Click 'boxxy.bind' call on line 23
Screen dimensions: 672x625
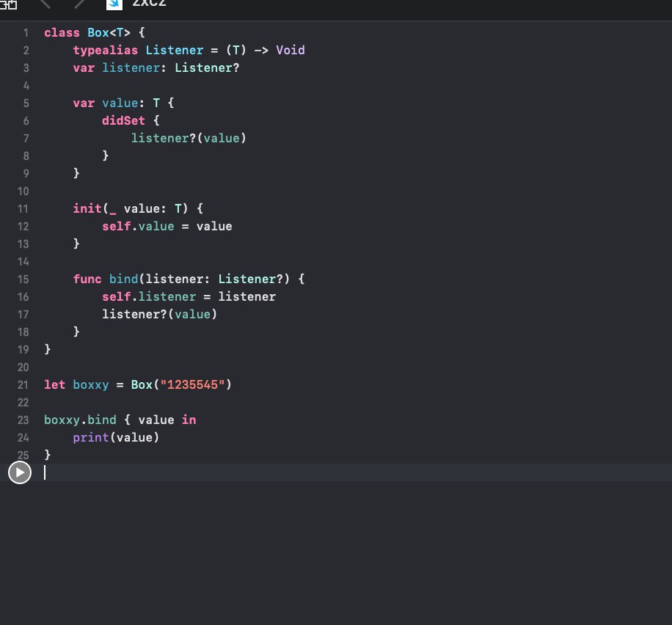click(x=80, y=420)
